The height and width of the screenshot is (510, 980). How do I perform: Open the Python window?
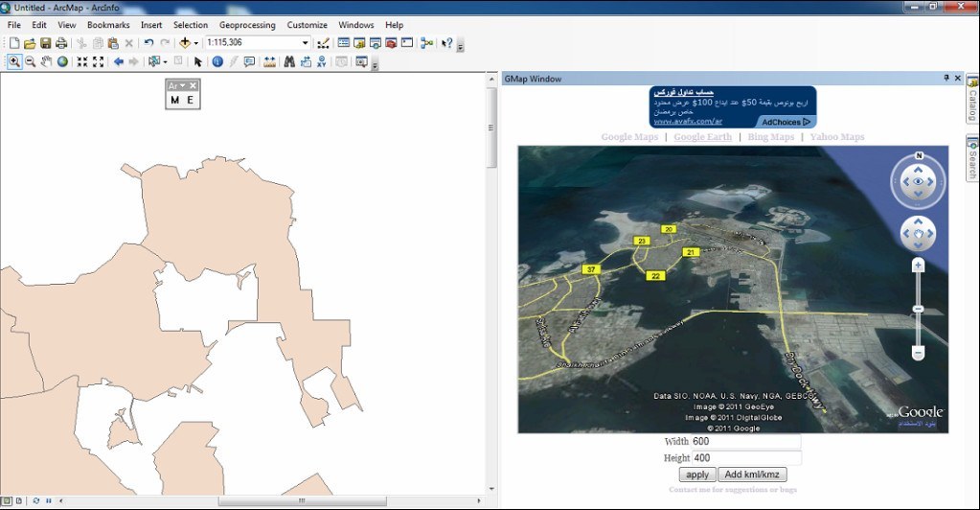pos(407,43)
